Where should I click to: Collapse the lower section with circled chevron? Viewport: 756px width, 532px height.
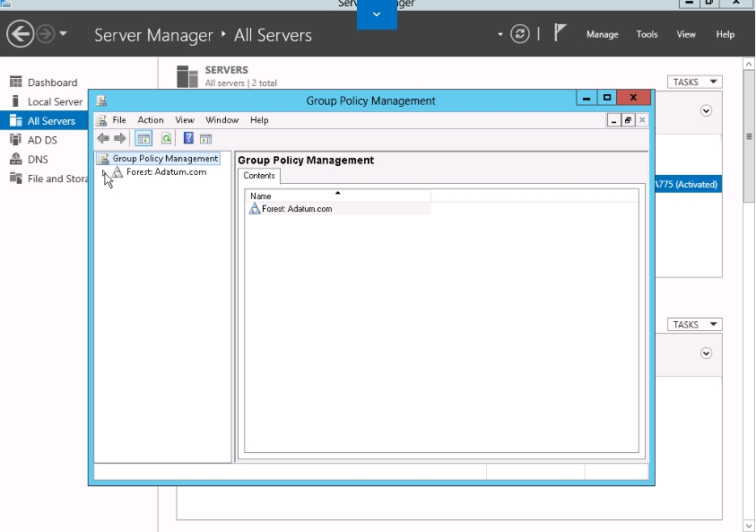[x=706, y=353]
